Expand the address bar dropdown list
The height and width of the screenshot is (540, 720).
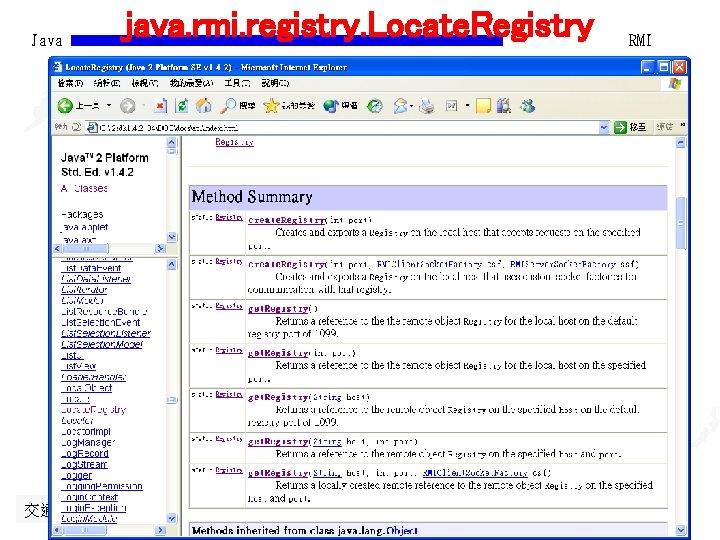[x=604, y=127]
